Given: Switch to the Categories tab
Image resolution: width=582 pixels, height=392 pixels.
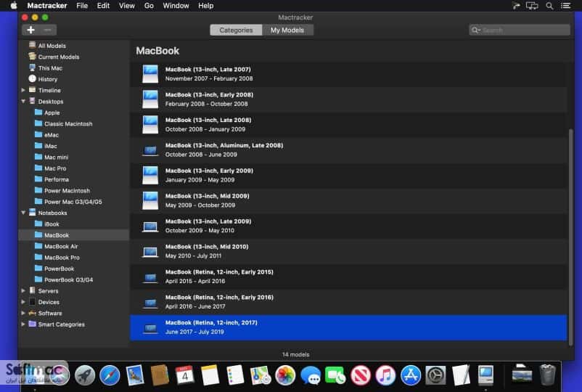Looking at the screenshot, I should coord(236,30).
